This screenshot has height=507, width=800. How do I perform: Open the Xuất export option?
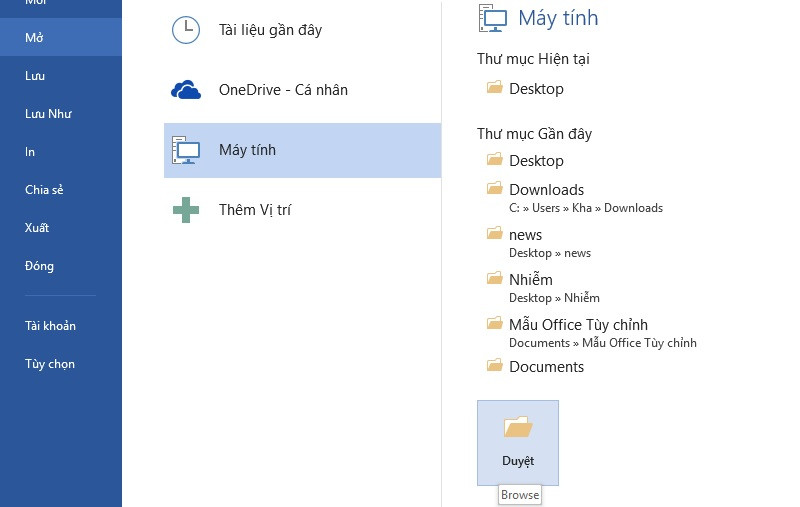37,228
